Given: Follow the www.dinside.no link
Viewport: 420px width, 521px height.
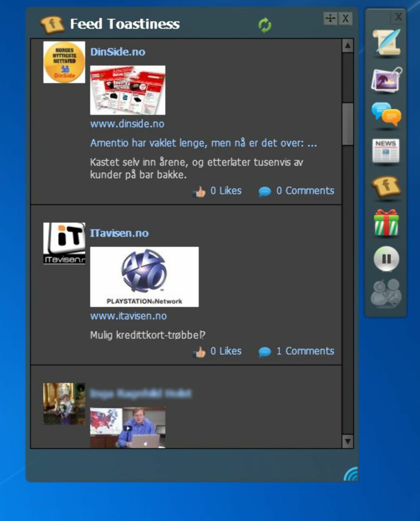Looking at the screenshot, I should coord(127,124).
